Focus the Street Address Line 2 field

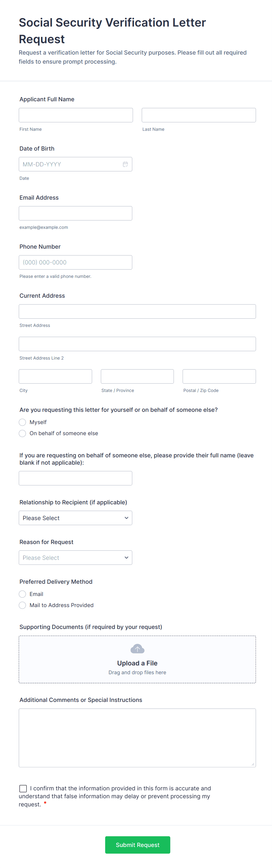pos(137,344)
